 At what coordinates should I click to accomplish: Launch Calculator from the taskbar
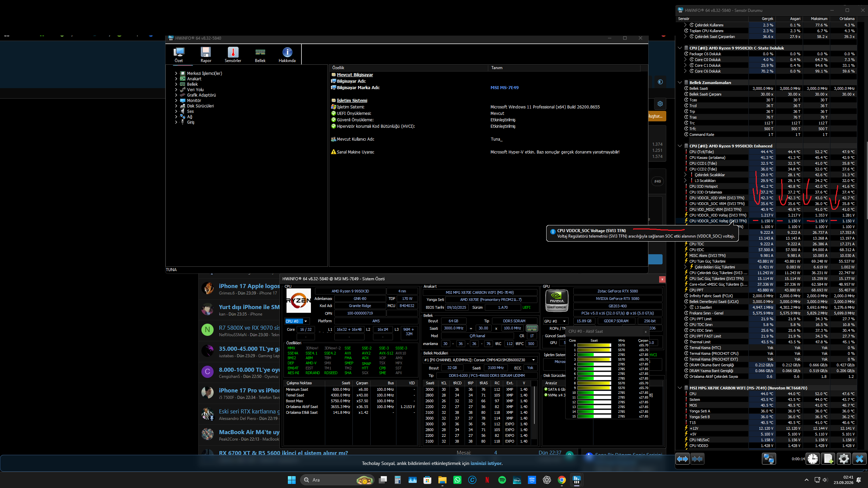point(398,480)
